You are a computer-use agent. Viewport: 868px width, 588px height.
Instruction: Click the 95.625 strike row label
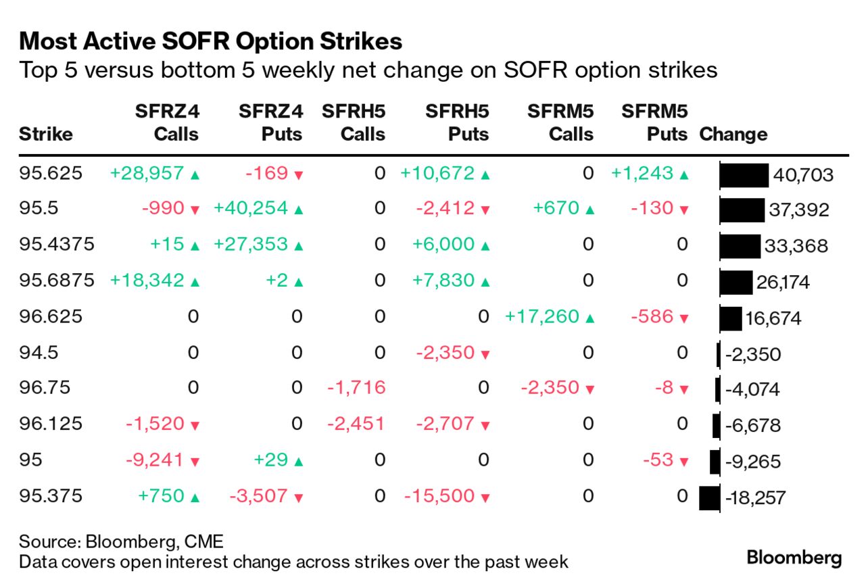[x=51, y=173]
